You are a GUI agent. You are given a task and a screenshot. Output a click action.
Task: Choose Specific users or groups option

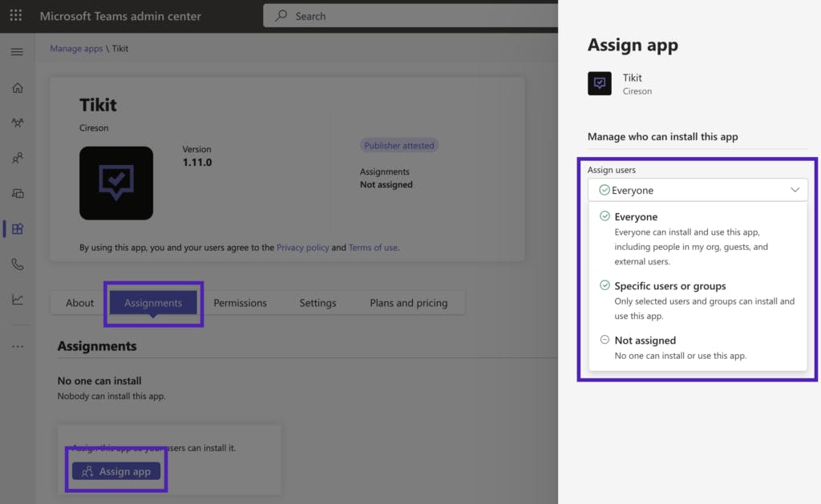point(669,286)
